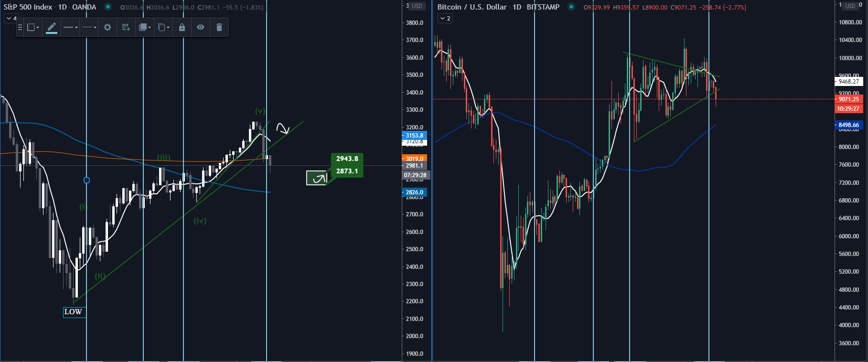Click the S&P 500 Index symbol title
This screenshot has width=868, height=362.
click(28, 7)
